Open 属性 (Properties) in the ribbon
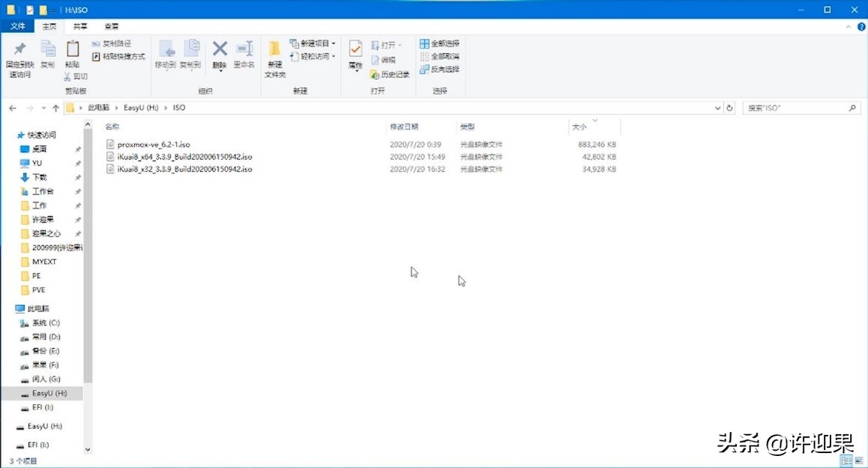 pyautogui.click(x=355, y=55)
